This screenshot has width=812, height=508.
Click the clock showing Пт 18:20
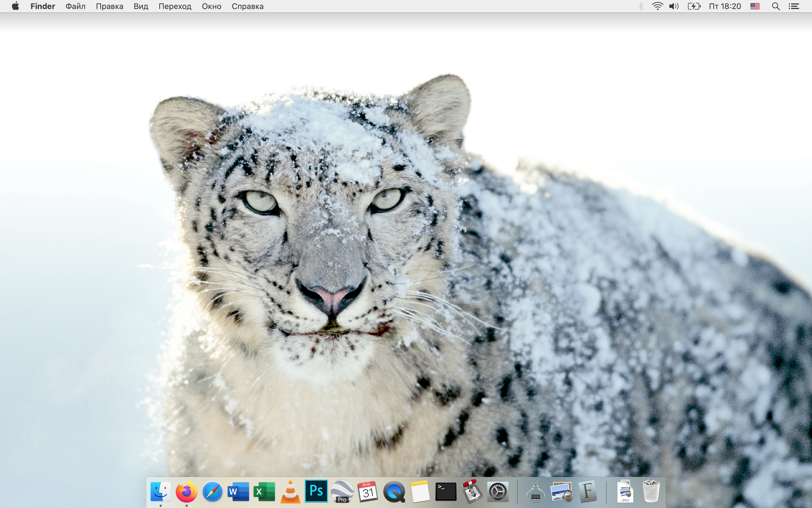[x=725, y=6]
